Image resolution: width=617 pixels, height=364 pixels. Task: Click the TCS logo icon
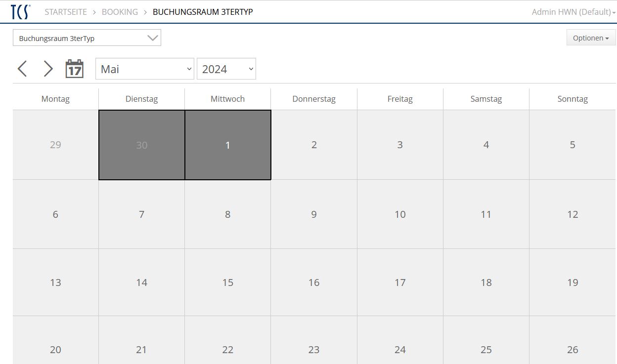(21, 12)
